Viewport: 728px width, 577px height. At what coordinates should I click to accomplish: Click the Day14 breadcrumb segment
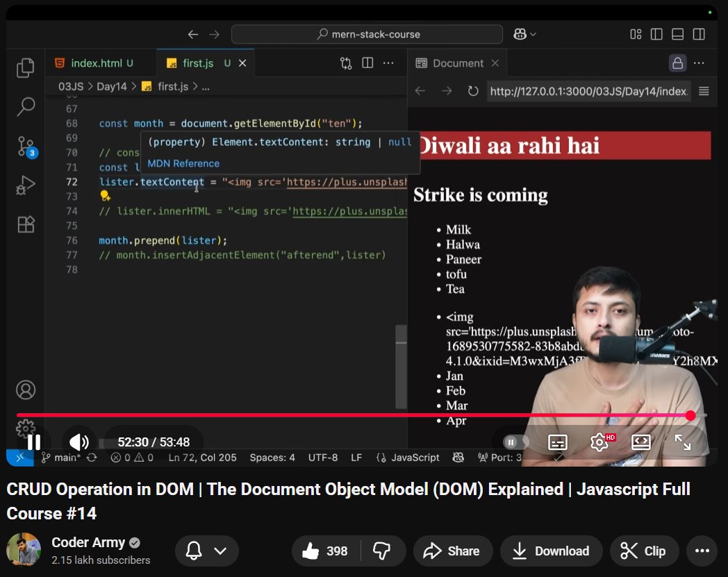pos(111,87)
